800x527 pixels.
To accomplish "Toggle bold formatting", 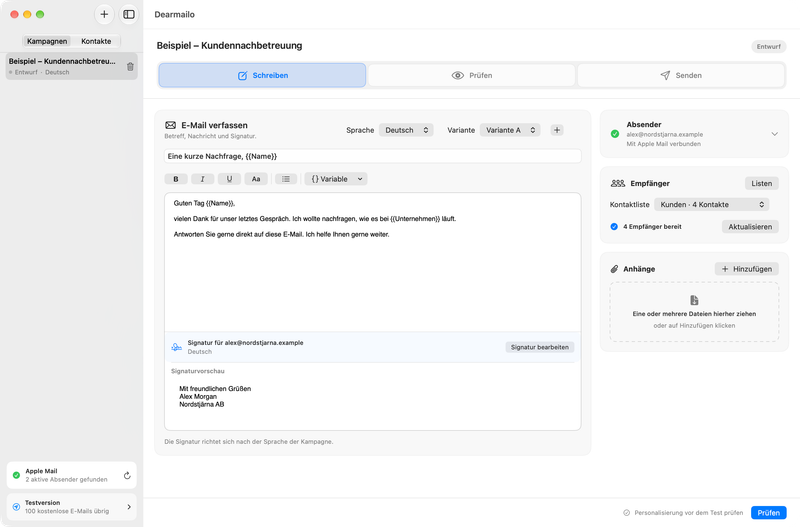I will pyautogui.click(x=176, y=179).
